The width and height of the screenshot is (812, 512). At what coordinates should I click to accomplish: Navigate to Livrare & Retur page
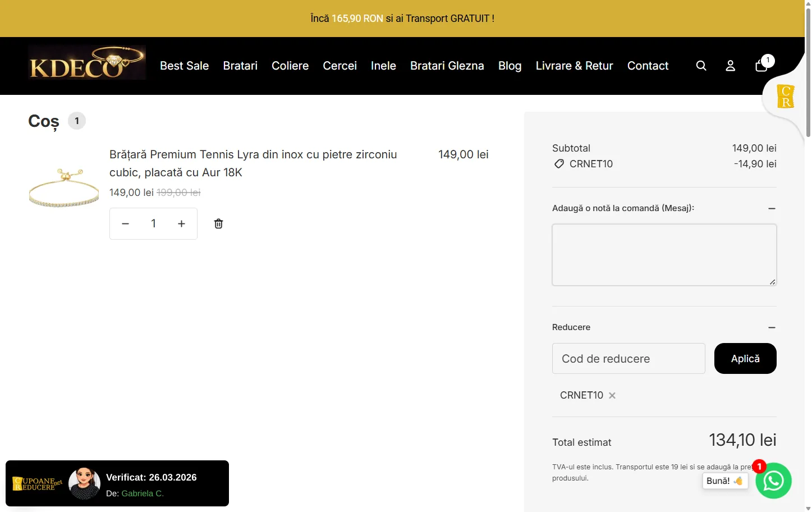[574, 66]
